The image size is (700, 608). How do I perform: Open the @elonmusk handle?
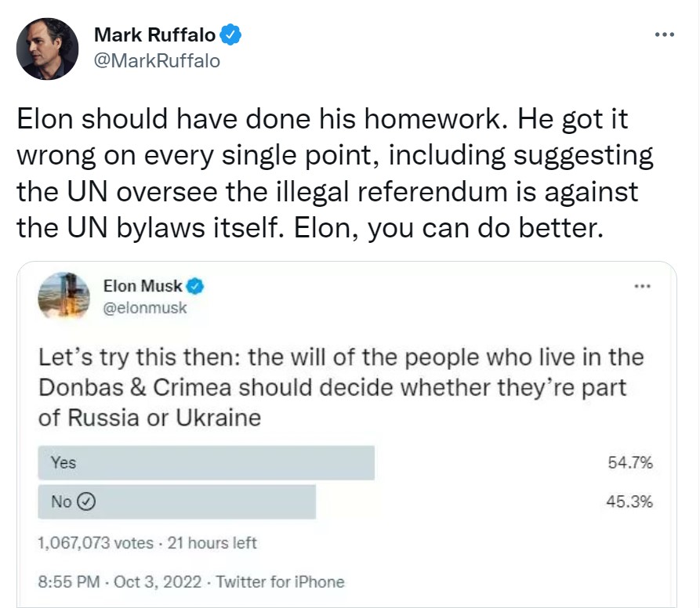coord(145,307)
